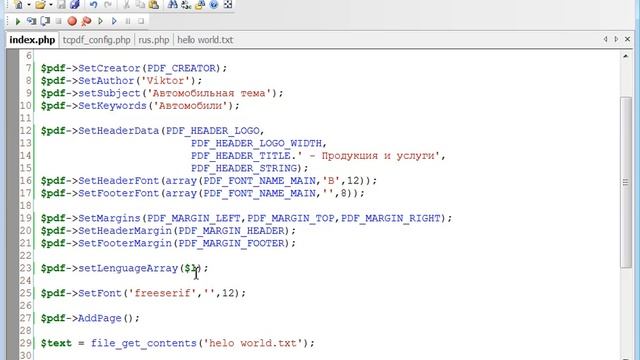Click the pause icon in debug toolbar
The width and height of the screenshot is (640, 360).
(128, 21)
